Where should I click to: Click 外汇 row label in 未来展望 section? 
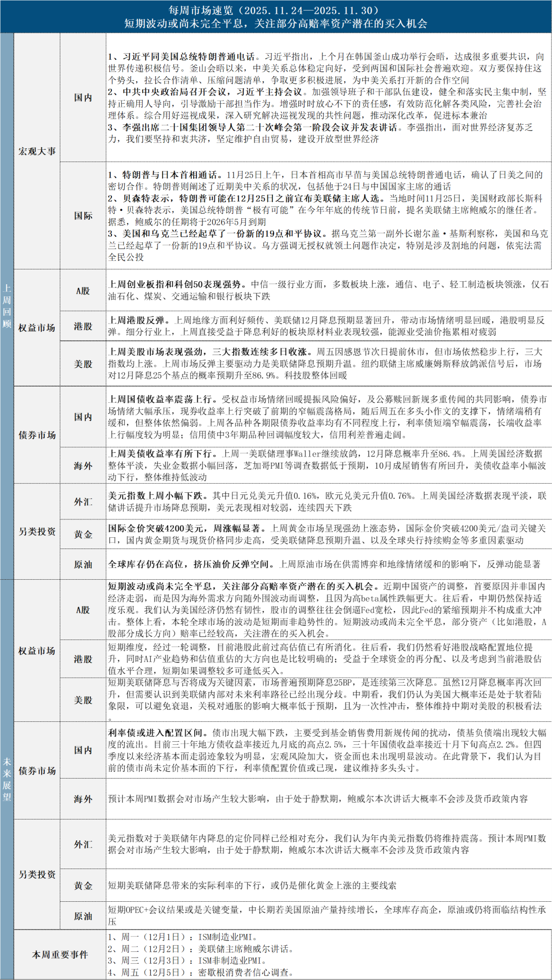83,845
